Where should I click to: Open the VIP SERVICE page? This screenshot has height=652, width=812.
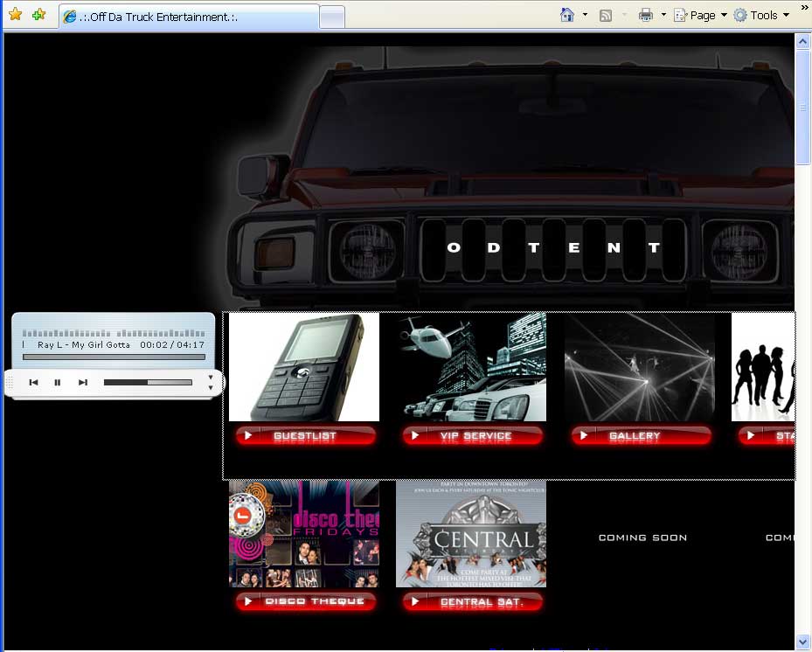tap(472, 435)
